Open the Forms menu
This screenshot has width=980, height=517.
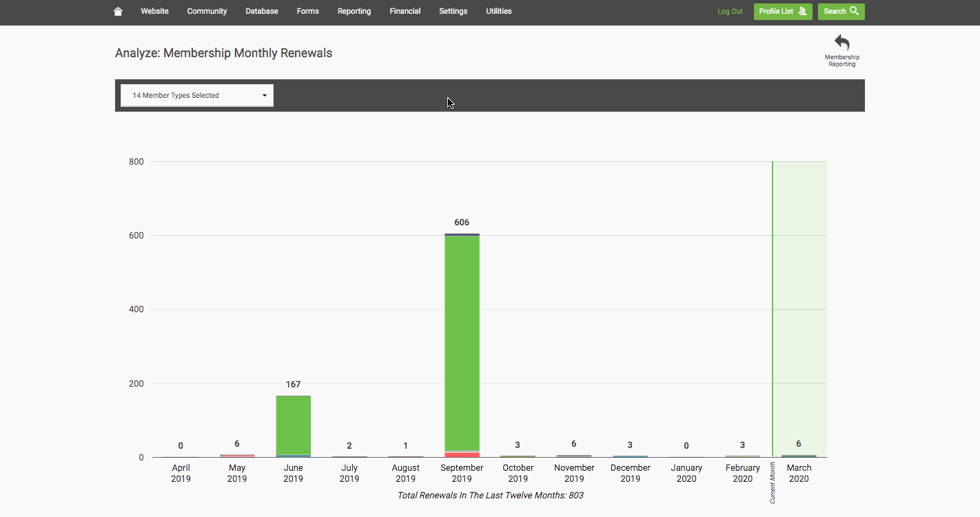[x=307, y=12]
